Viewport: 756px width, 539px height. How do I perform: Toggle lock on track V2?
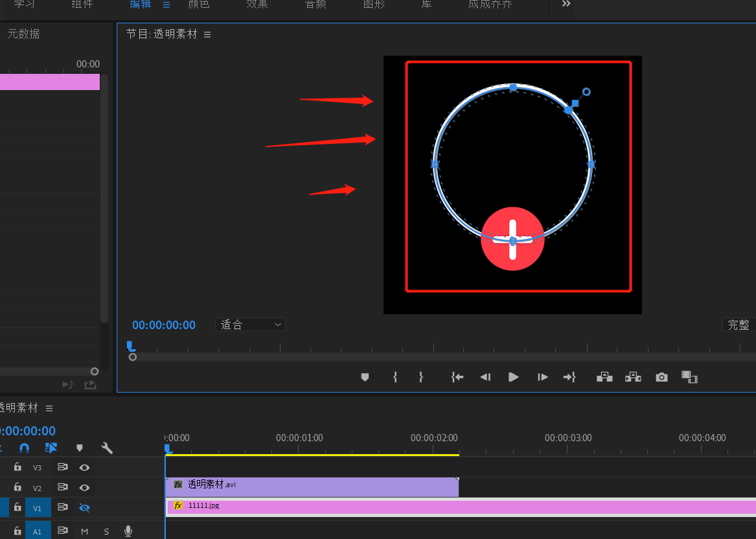click(x=17, y=487)
